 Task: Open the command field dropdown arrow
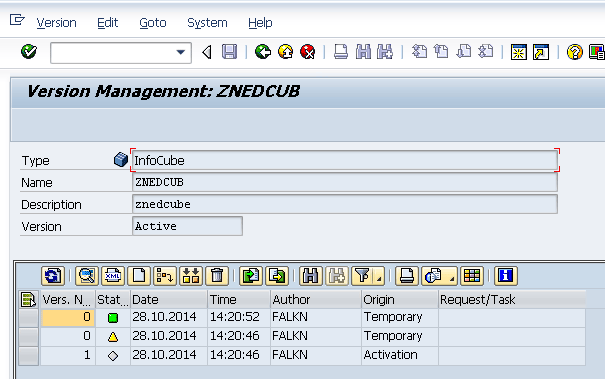coord(180,52)
